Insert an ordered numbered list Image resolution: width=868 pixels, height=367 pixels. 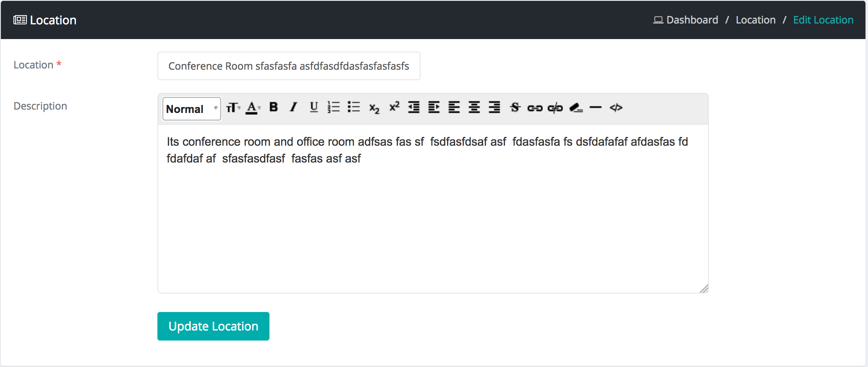tap(334, 107)
